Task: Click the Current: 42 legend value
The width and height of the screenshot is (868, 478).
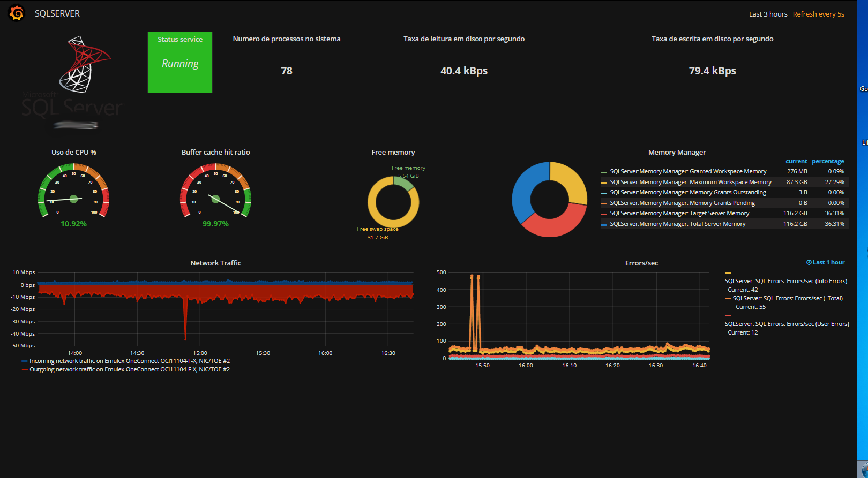Action: [743, 290]
